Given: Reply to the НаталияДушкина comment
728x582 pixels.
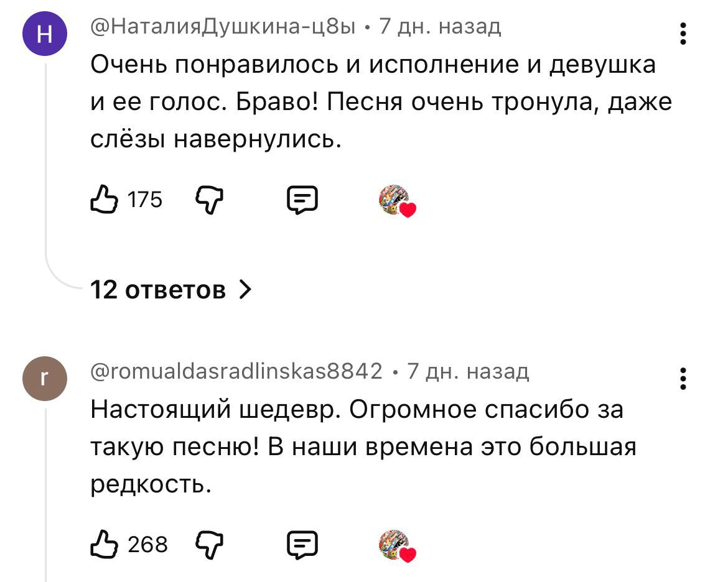Looking at the screenshot, I should point(302,200).
